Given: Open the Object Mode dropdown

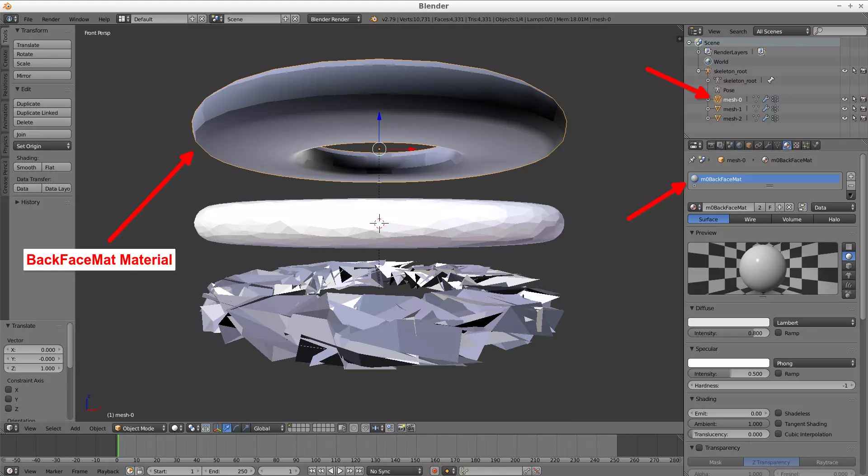Looking at the screenshot, I should [x=139, y=428].
